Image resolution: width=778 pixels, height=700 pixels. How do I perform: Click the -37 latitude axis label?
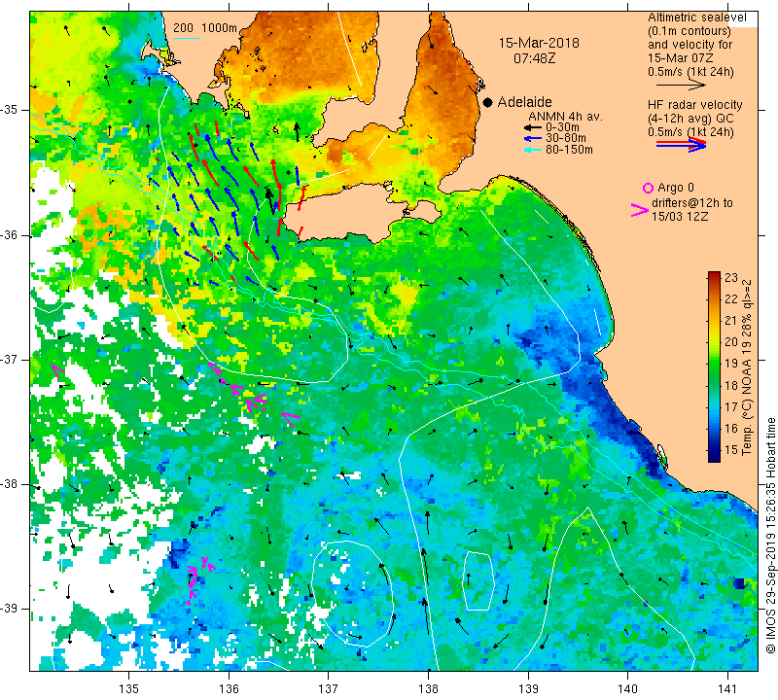pos(10,360)
